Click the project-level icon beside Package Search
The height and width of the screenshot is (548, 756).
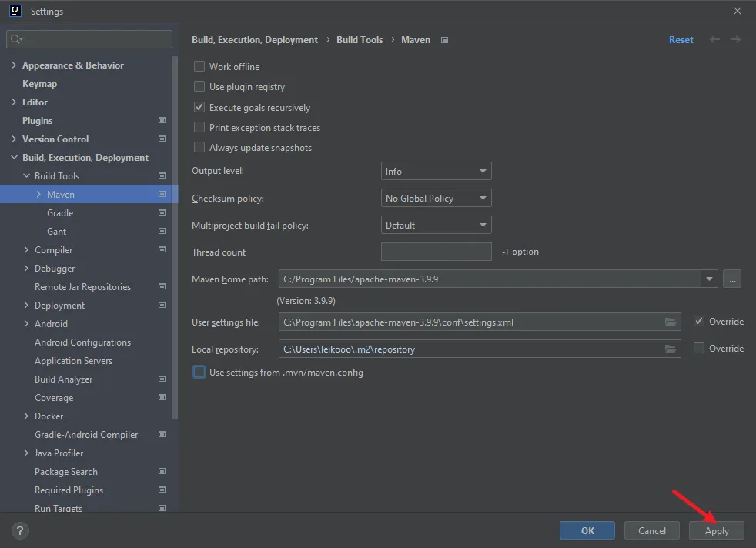click(x=162, y=471)
